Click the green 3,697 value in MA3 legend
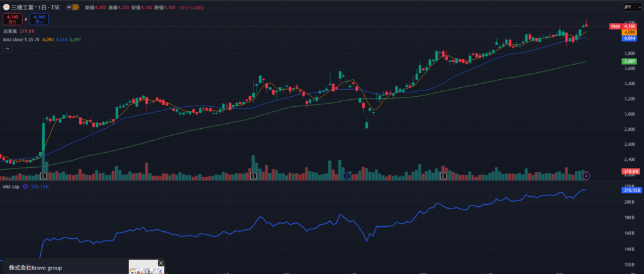Viewport: 644px width, 274px height. (75, 40)
